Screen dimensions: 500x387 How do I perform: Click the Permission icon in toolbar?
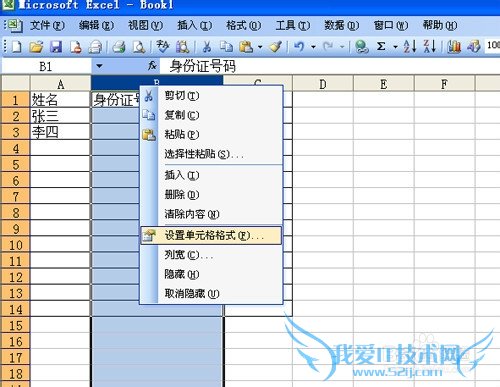[76, 47]
